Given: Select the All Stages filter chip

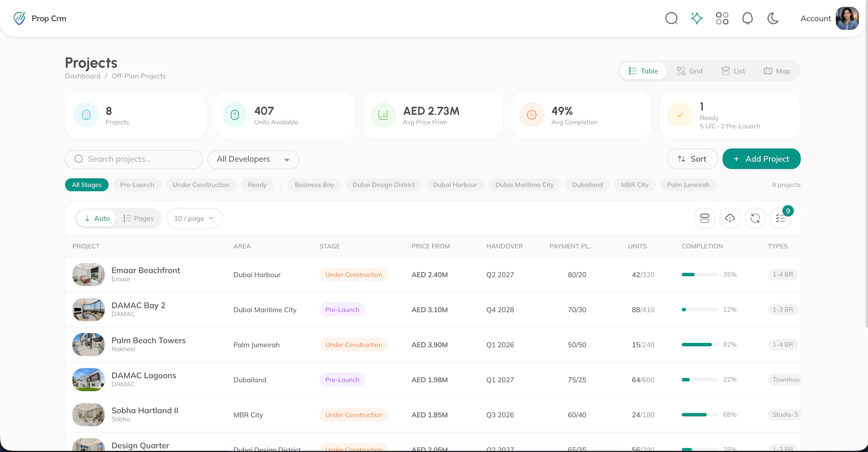Looking at the screenshot, I should click(x=87, y=185).
